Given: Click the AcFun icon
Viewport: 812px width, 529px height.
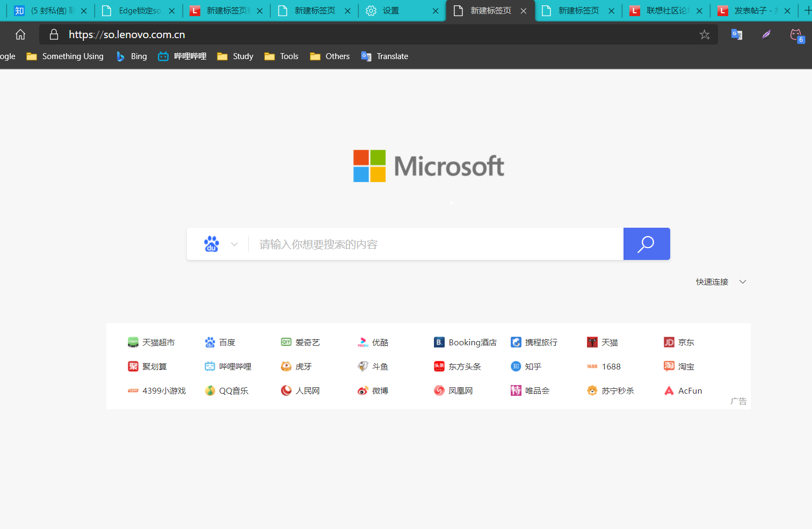Looking at the screenshot, I should [x=669, y=390].
